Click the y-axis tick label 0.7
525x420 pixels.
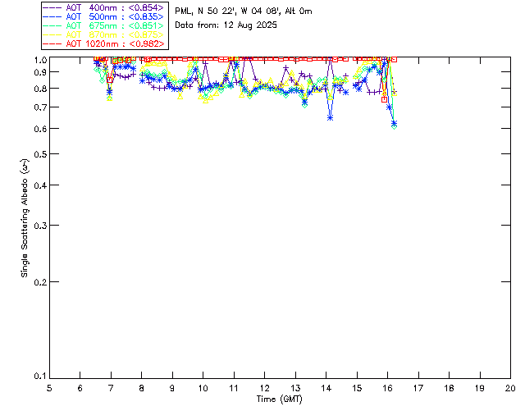coord(40,107)
